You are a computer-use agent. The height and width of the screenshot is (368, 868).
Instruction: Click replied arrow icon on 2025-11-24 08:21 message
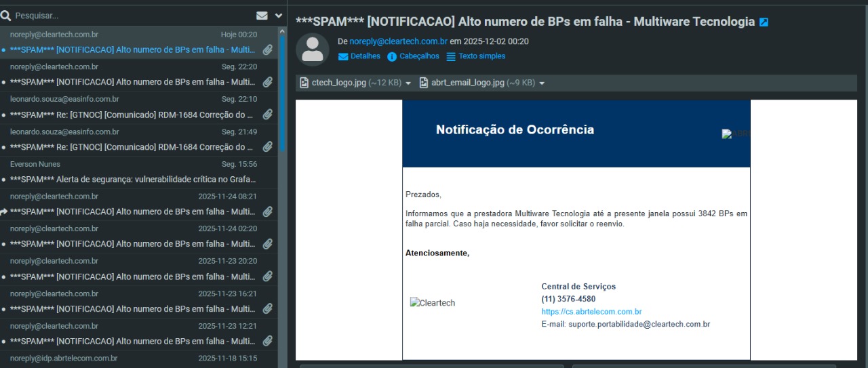(4, 211)
